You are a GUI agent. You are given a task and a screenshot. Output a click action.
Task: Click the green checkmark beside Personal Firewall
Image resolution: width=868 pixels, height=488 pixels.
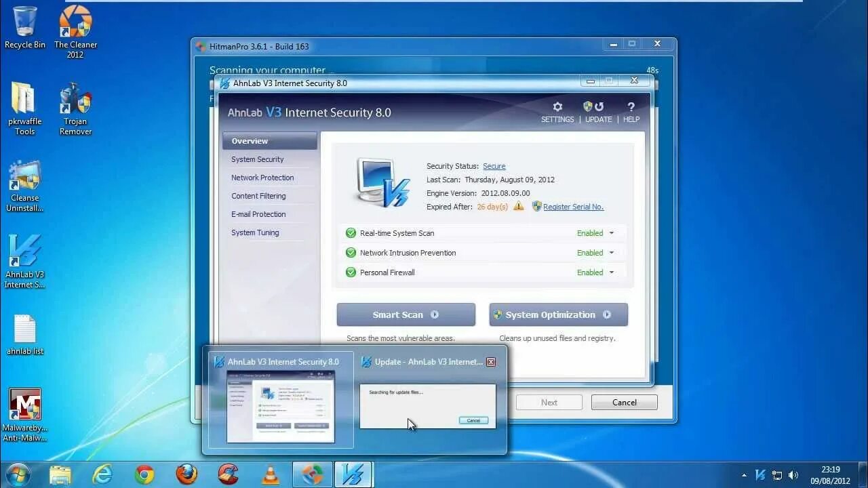[351, 272]
